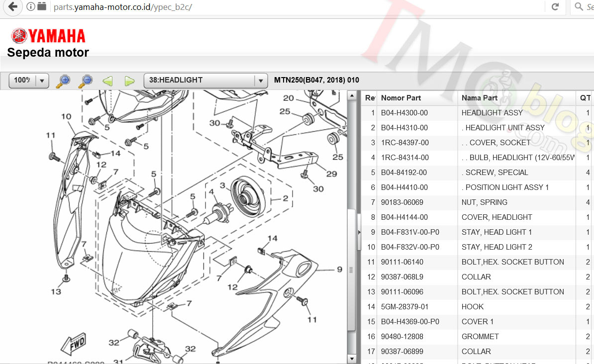Click callout number 13 in the diagram
Screen dimensions: 594x364
[x=56, y=292]
